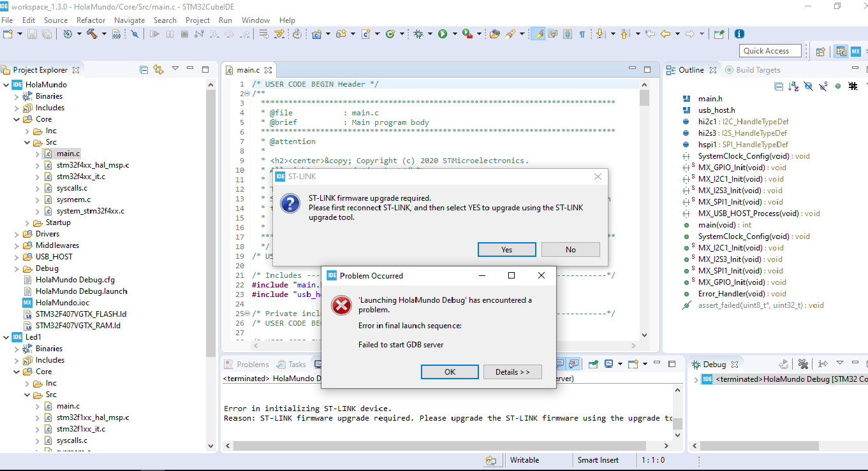Switch to the Build Targets tab
Screen dimensions: 868x471
click(x=752, y=70)
